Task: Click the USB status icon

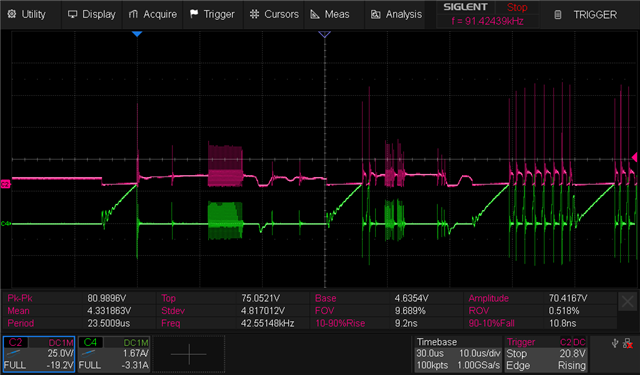Action: pyautogui.click(x=615, y=344)
